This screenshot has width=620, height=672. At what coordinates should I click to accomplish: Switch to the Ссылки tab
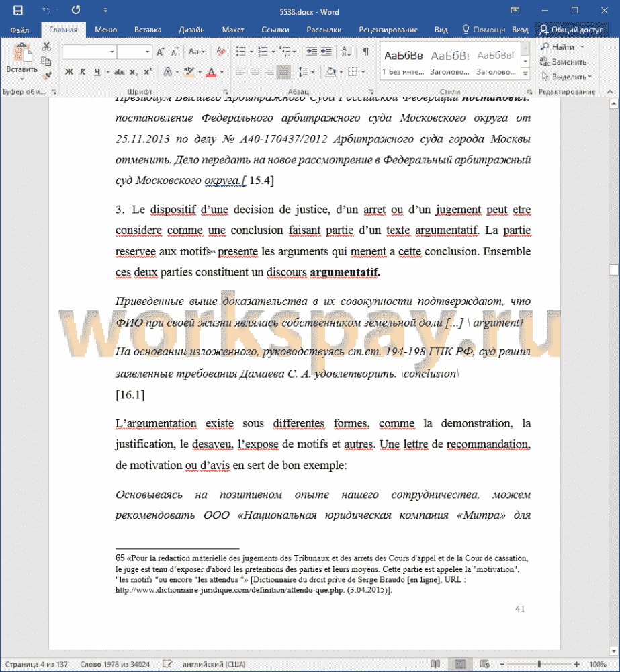click(x=275, y=30)
